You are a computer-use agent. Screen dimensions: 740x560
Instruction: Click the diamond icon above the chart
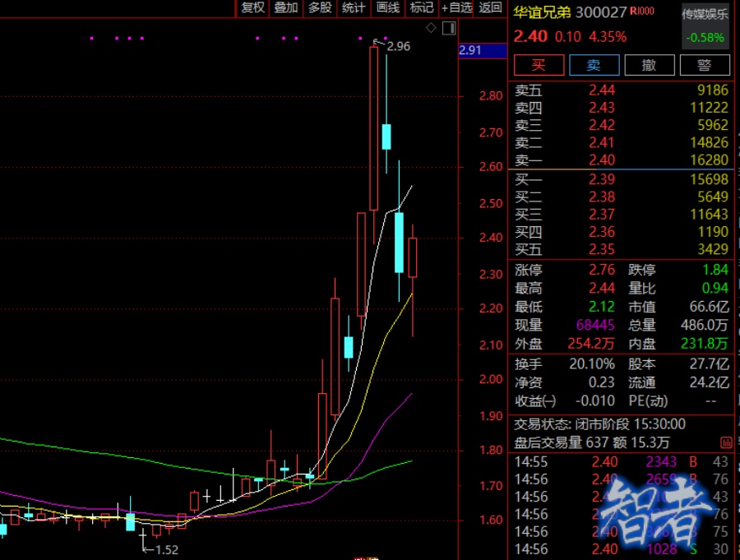click(x=432, y=29)
